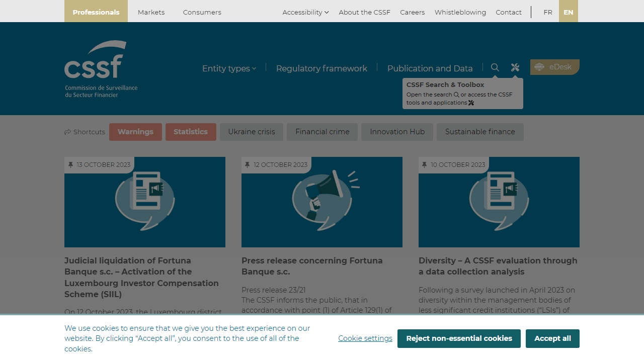Click the eDesk globe icon button
Image resolution: width=644 pixels, height=362 pixels.
[x=539, y=67]
